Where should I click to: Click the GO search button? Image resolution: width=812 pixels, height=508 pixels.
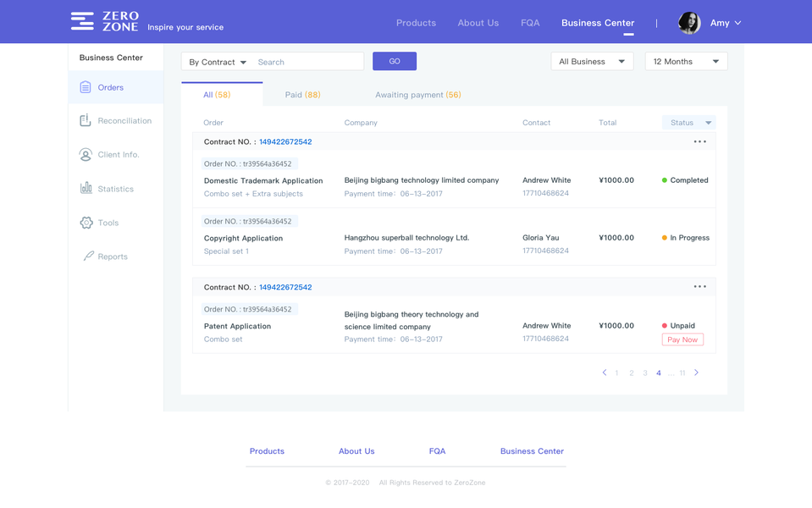coord(395,61)
